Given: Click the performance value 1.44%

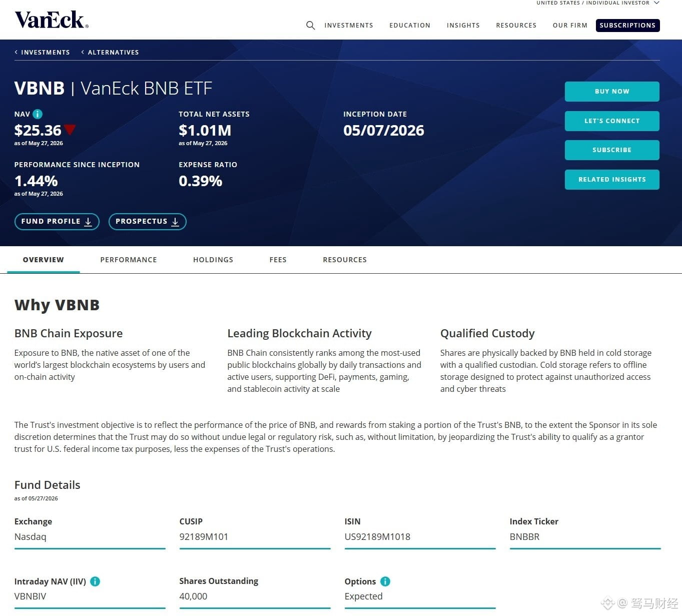Looking at the screenshot, I should point(36,181).
